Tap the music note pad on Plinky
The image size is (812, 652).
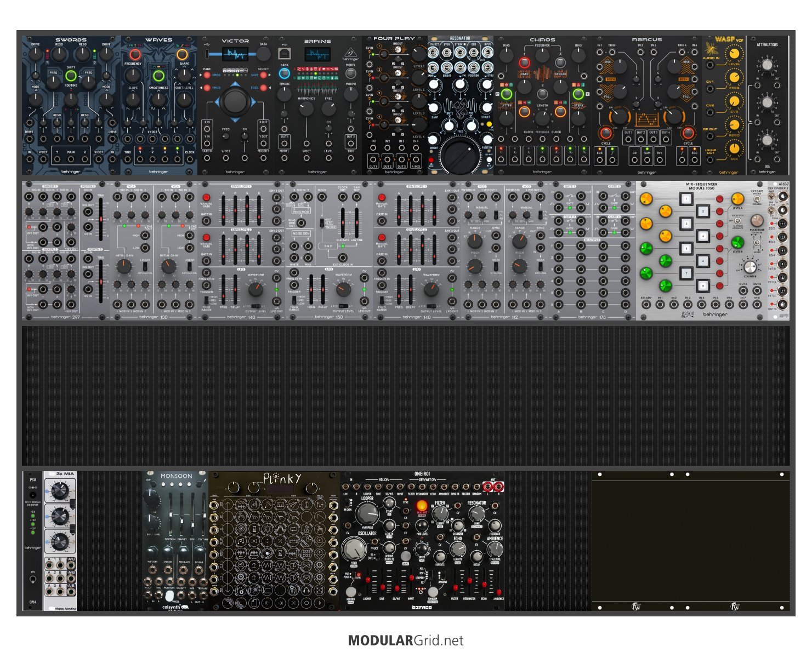tap(241, 541)
